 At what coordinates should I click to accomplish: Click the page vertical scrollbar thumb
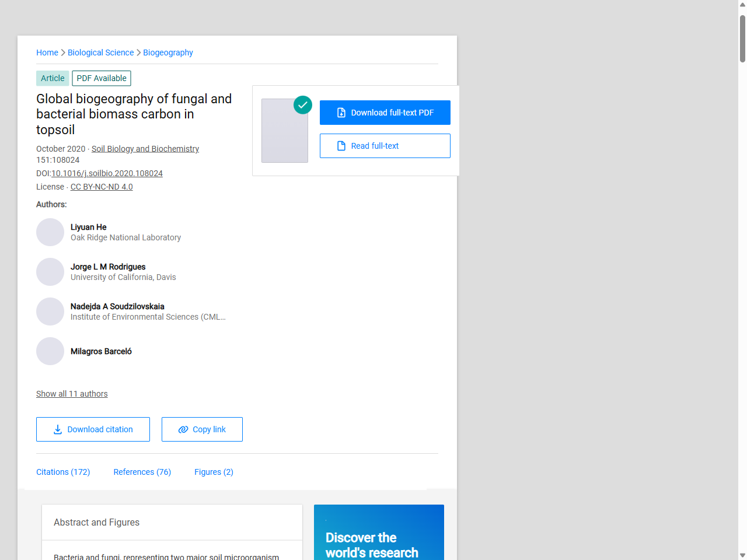[742, 38]
